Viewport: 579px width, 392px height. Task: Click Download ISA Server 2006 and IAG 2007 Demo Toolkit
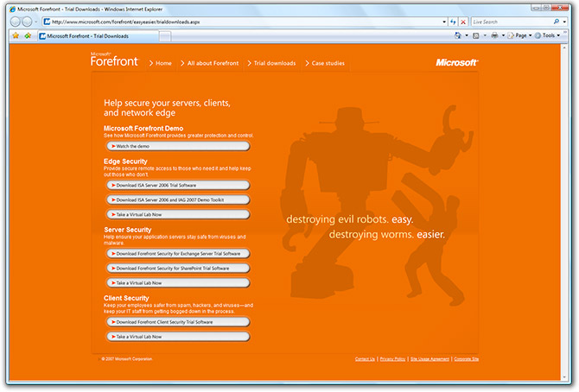coord(178,200)
